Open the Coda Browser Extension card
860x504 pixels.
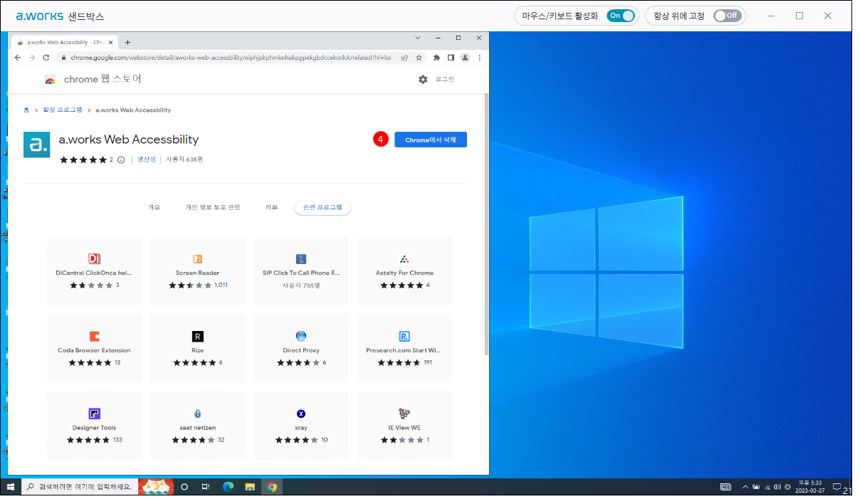pos(94,350)
